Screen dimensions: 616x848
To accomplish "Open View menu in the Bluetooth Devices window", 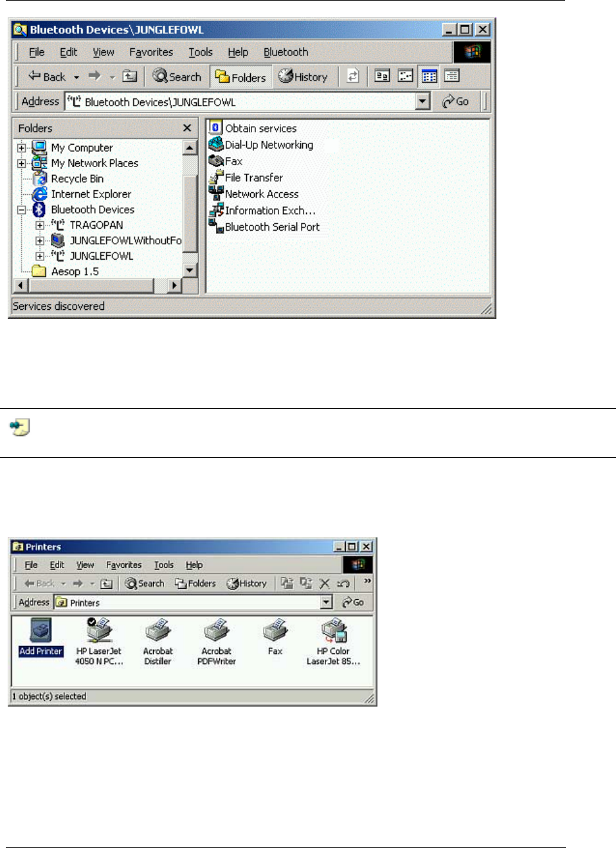I will (x=104, y=52).
